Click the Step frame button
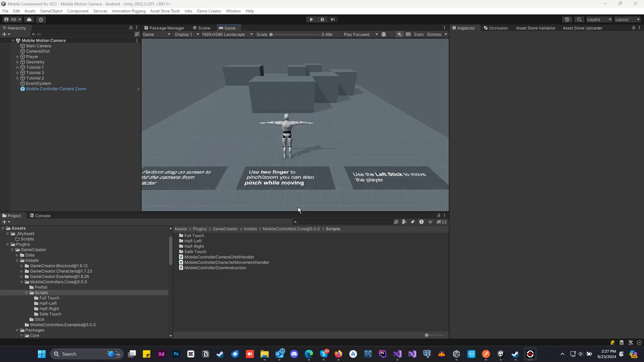The width and height of the screenshot is (644, 362). click(x=333, y=19)
